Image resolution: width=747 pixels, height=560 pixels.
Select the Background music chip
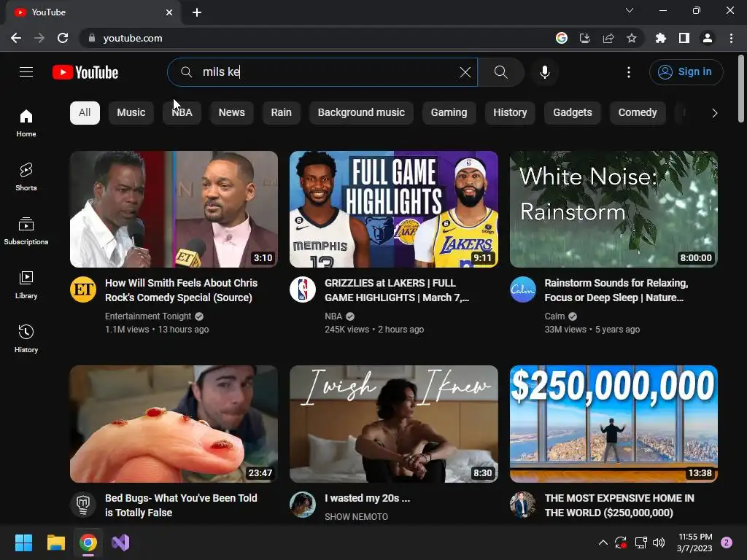click(x=361, y=113)
